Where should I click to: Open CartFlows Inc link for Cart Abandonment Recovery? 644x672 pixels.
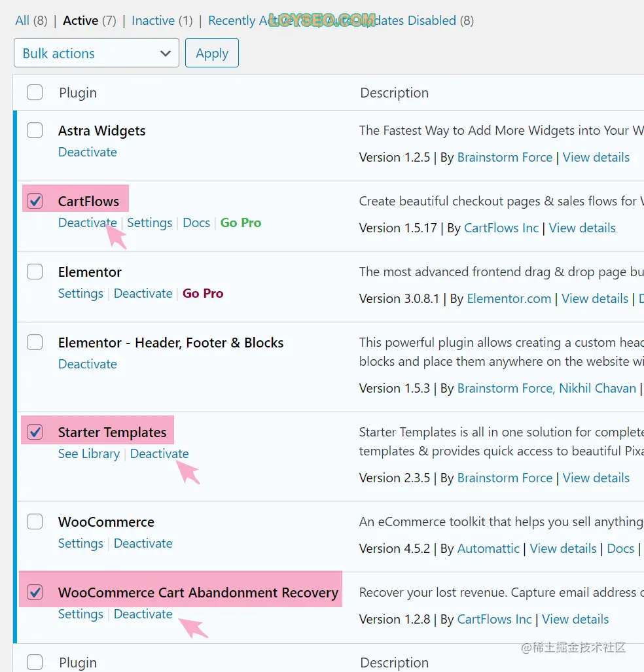pyautogui.click(x=494, y=619)
